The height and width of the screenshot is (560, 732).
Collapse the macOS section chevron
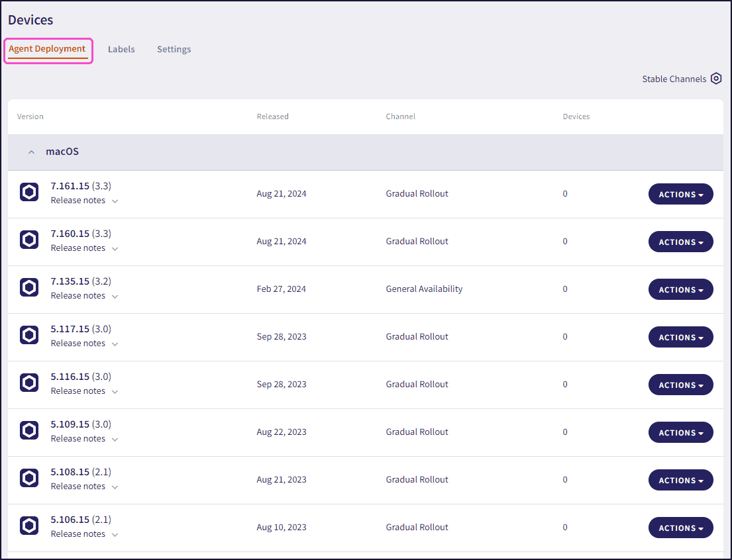31,152
